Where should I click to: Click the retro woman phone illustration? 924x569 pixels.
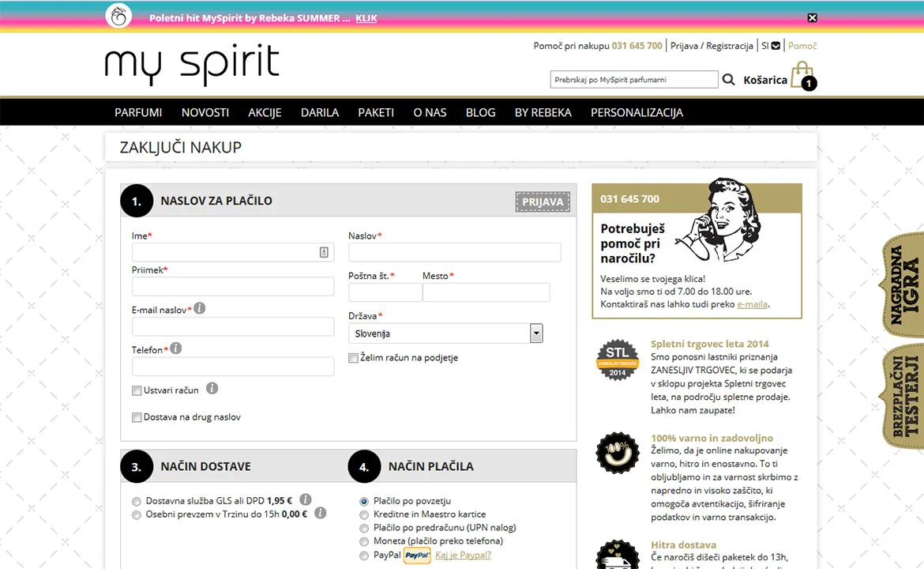pos(720,220)
